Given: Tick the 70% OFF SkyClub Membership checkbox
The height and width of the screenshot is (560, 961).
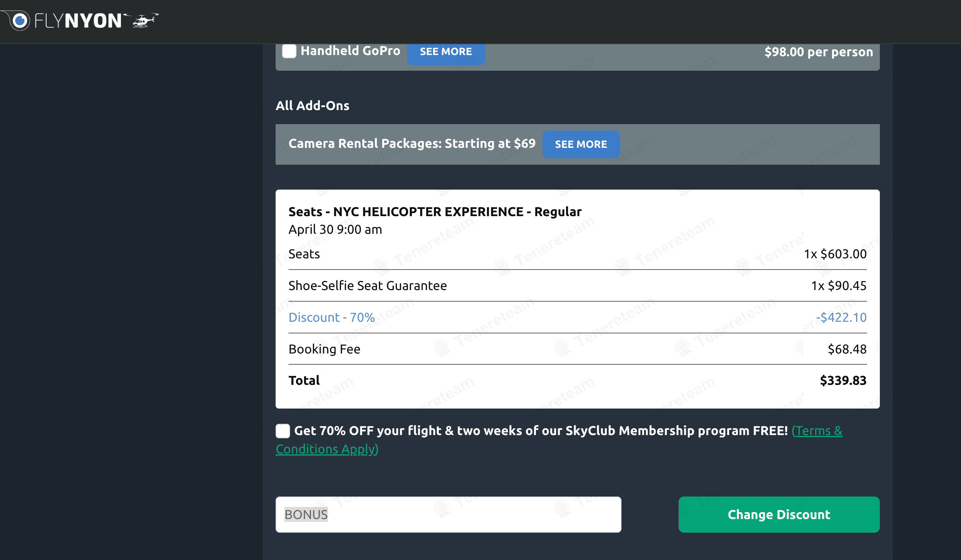Looking at the screenshot, I should [x=283, y=431].
